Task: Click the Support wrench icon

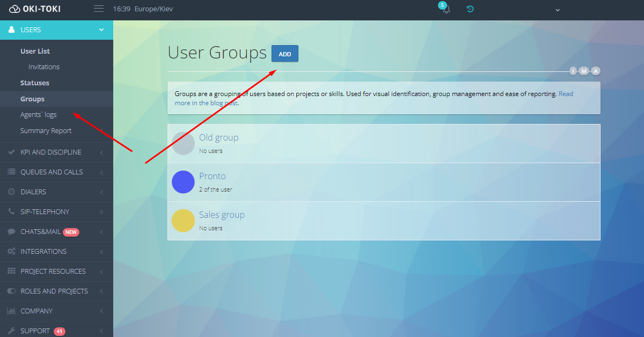Action: tap(12, 331)
